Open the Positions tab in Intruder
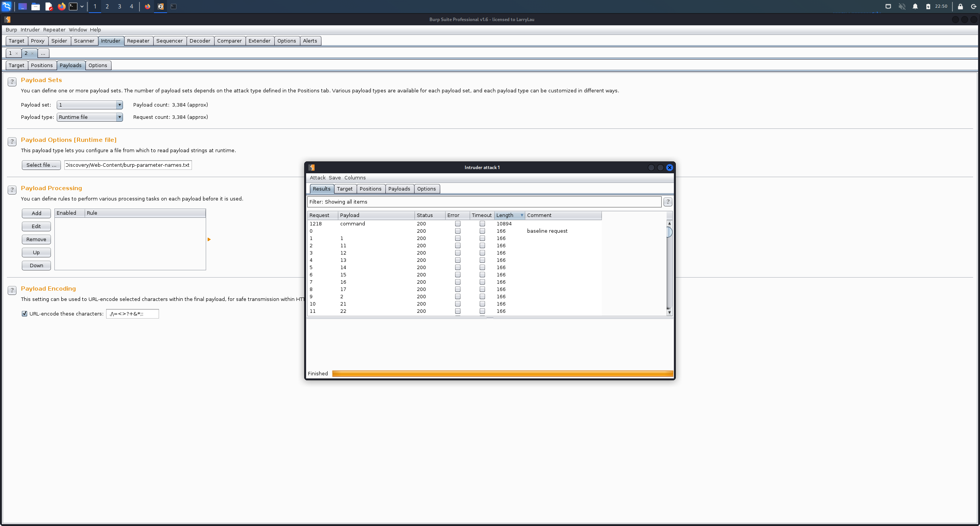The width and height of the screenshot is (980, 526). (x=42, y=65)
